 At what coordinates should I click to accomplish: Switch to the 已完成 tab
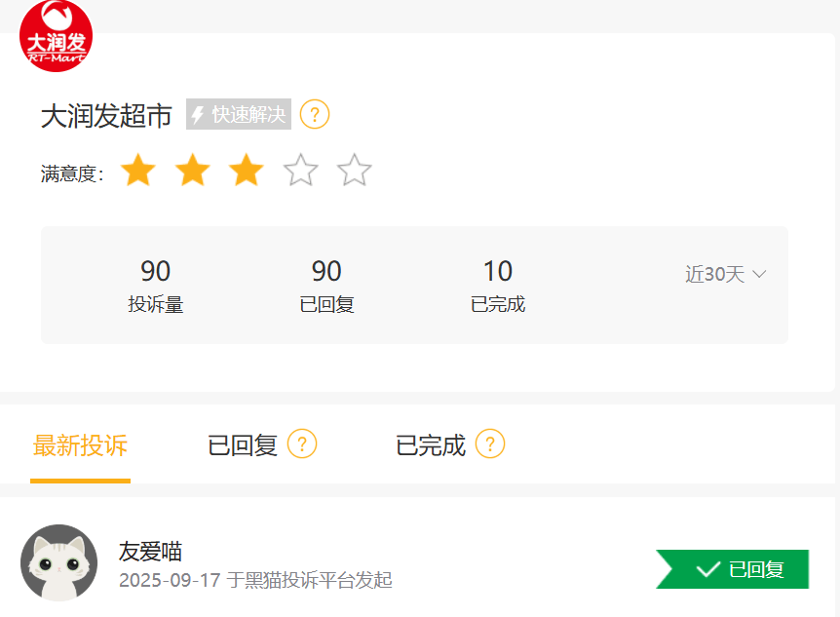click(x=431, y=445)
